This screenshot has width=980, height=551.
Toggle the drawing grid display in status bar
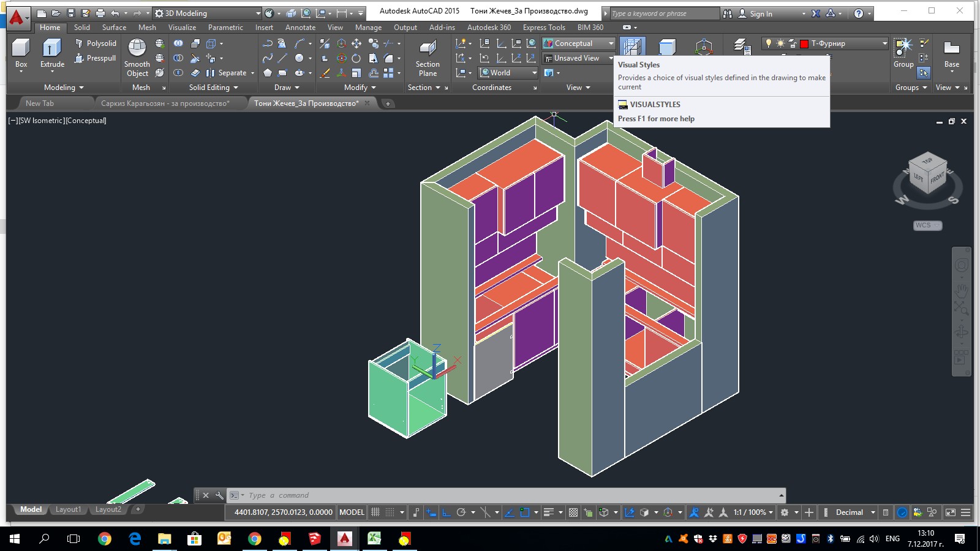(x=375, y=512)
